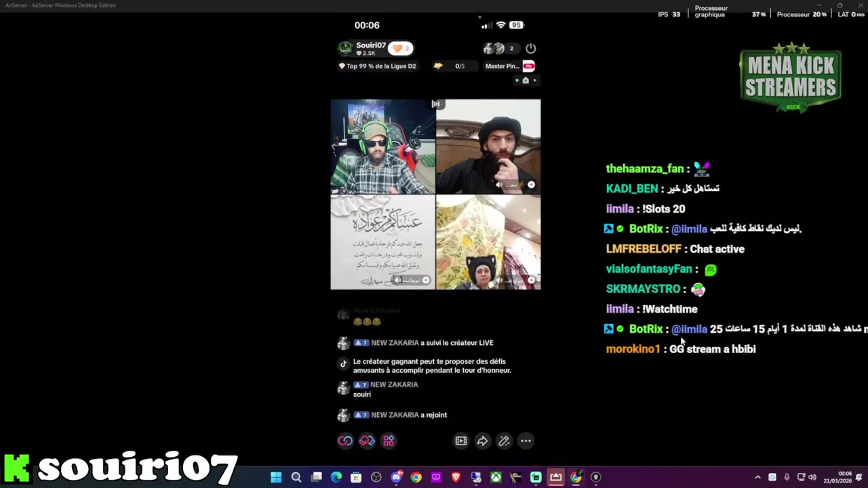Open Xbox app from taskbar
868x488 pixels.
[496, 477]
